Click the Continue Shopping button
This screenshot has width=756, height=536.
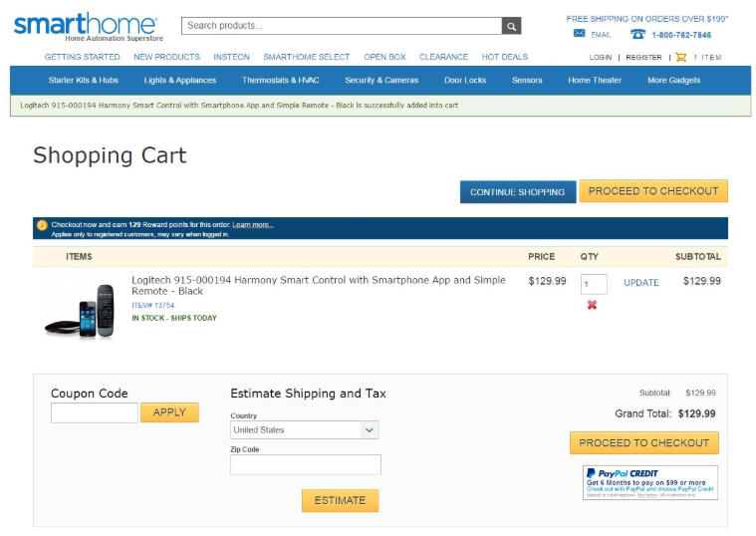click(x=517, y=192)
